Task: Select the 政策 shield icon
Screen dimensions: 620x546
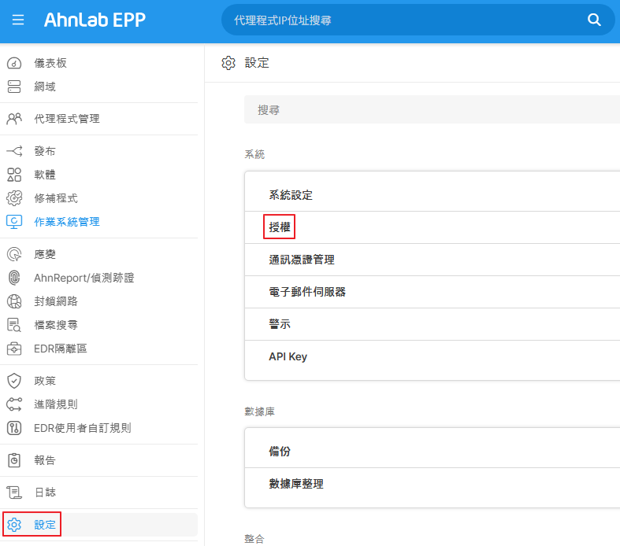Action: pos(14,381)
